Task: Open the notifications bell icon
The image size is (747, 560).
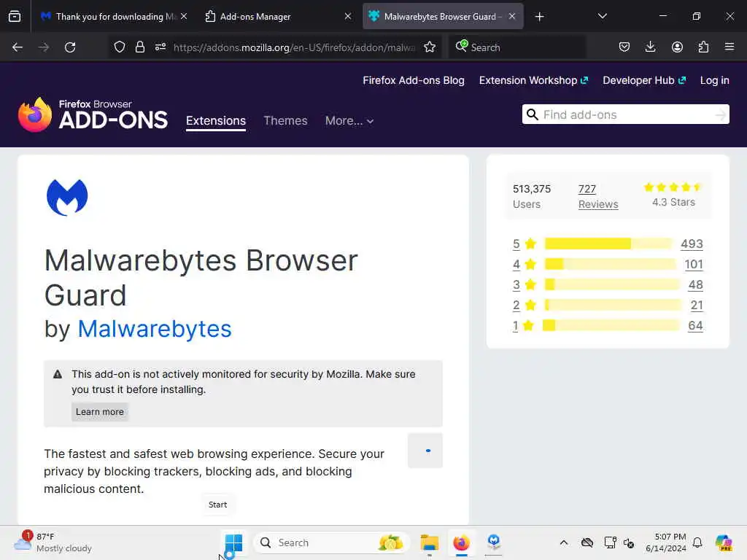Action: (x=697, y=542)
